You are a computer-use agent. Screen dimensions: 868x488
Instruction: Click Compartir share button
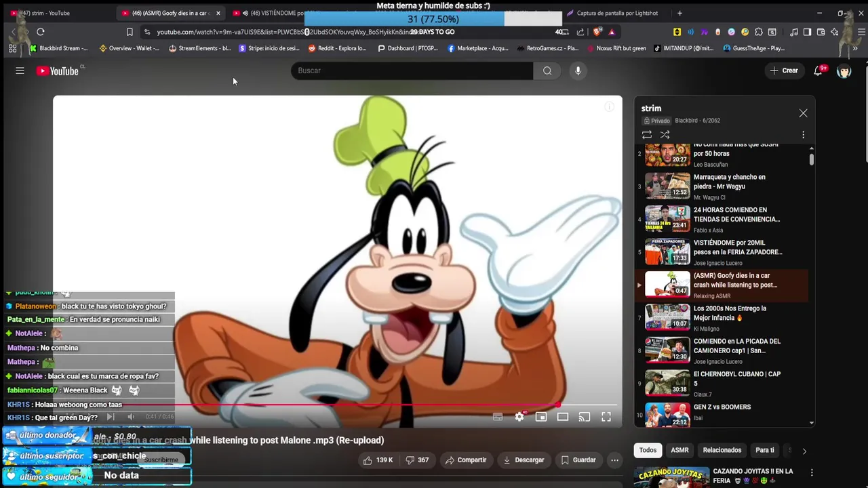point(466,460)
